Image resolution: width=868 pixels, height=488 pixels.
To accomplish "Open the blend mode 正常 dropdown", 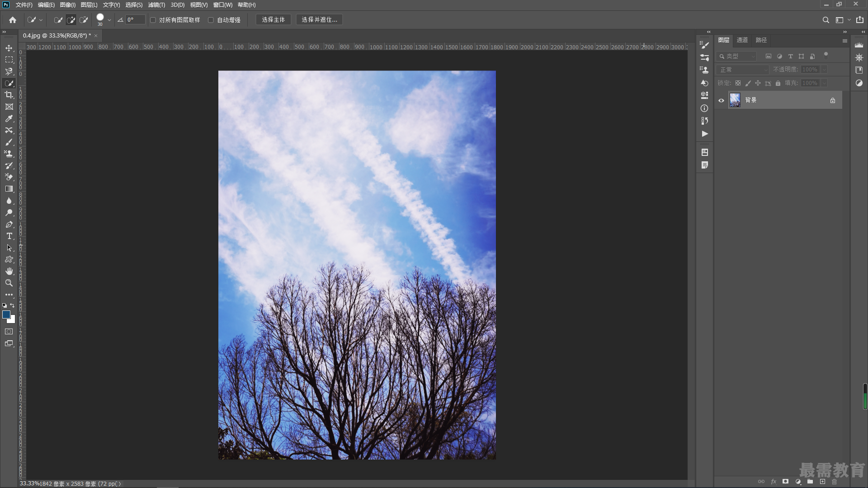I will 742,70.
